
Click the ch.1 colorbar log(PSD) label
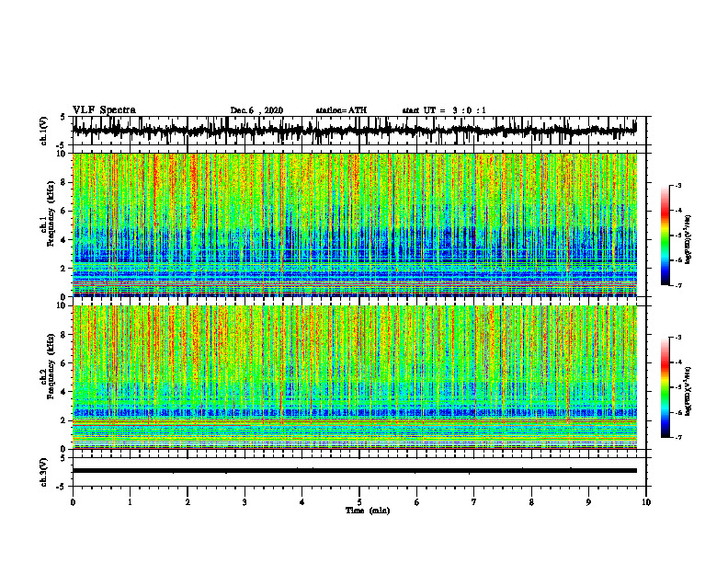pyautogui.click(x=688, y=240)
